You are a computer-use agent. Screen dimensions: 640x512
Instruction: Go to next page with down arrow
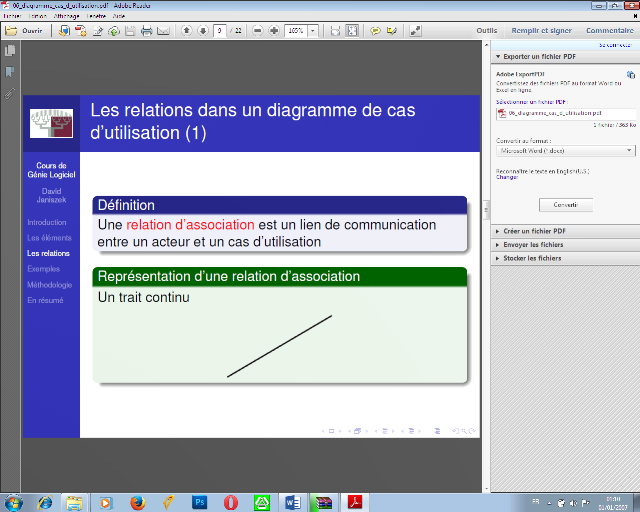(x=203, y=31)
